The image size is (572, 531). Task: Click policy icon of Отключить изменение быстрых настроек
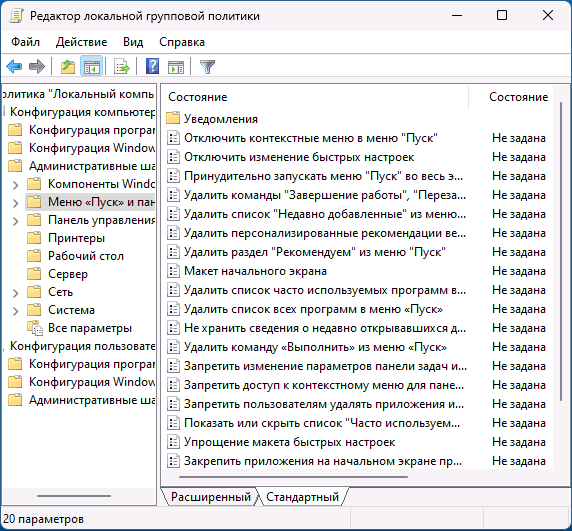[x=173, y=157]
